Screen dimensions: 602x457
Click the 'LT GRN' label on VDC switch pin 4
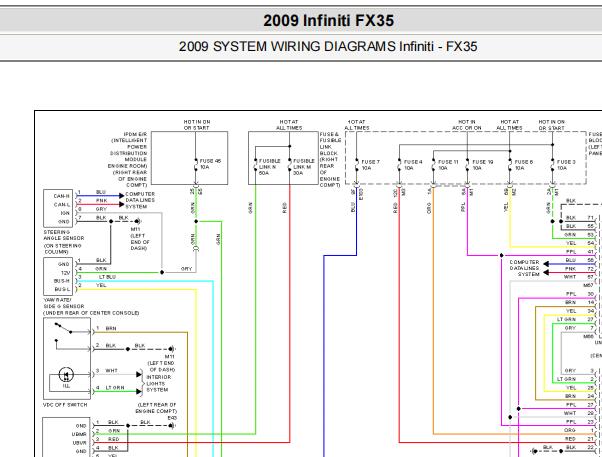115,387
